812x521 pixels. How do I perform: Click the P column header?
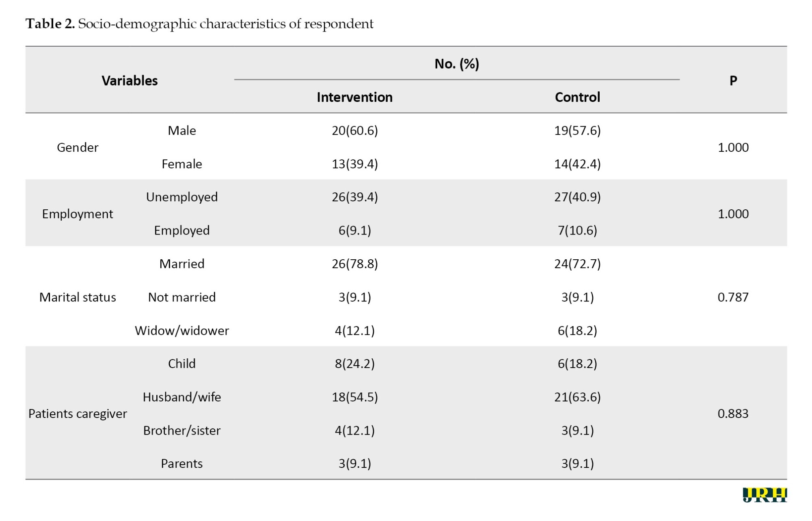[733, 80]
